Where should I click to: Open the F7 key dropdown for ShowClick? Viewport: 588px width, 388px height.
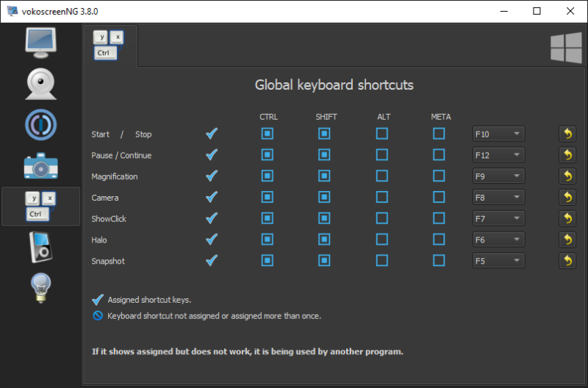point(499,218)
